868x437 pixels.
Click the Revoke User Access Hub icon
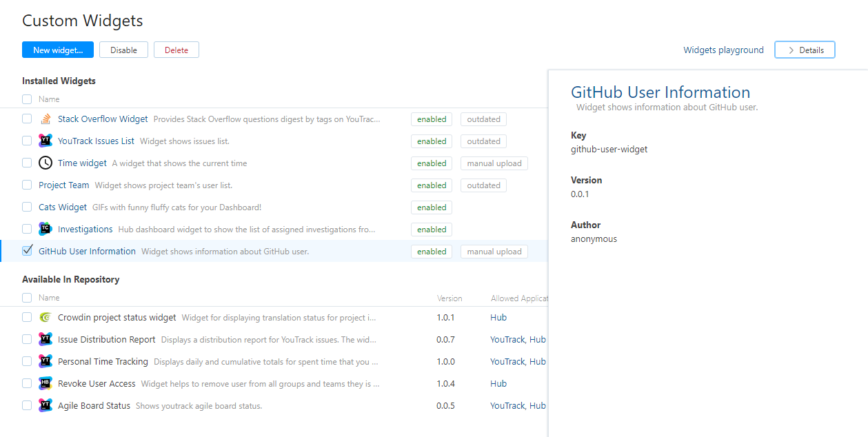(46, 384)
